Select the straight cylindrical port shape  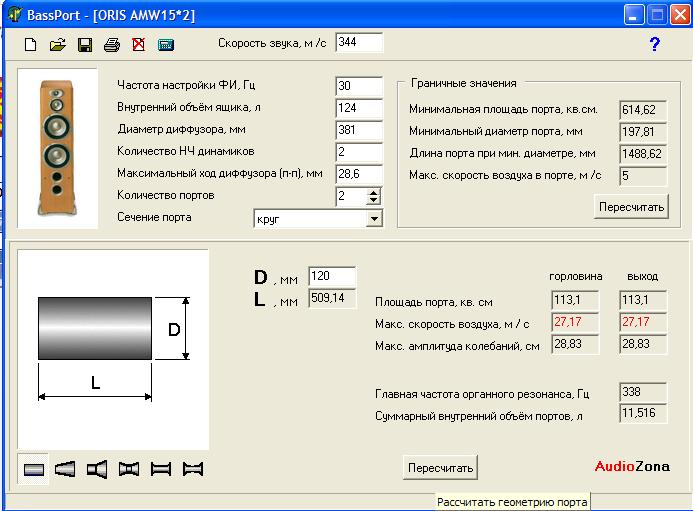click(34, 468)
